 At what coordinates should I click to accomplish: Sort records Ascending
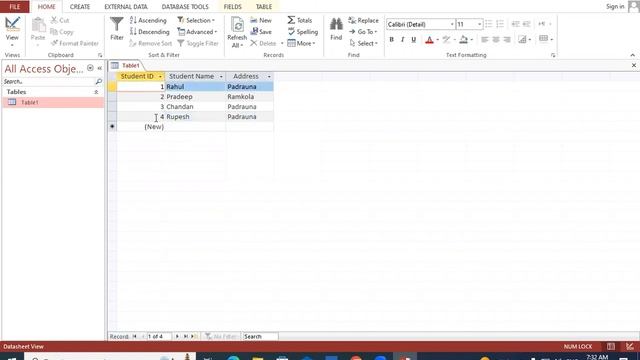[x=148, y=20]
